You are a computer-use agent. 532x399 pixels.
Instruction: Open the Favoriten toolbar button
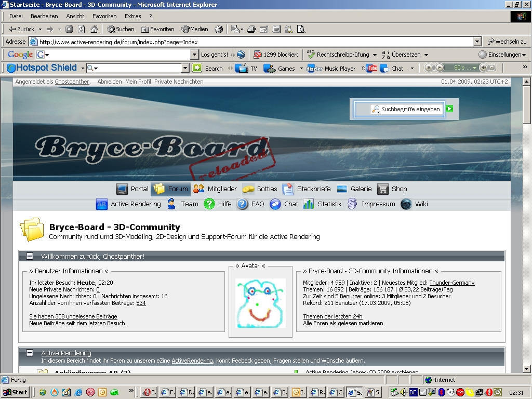click(x=158, y=29)
